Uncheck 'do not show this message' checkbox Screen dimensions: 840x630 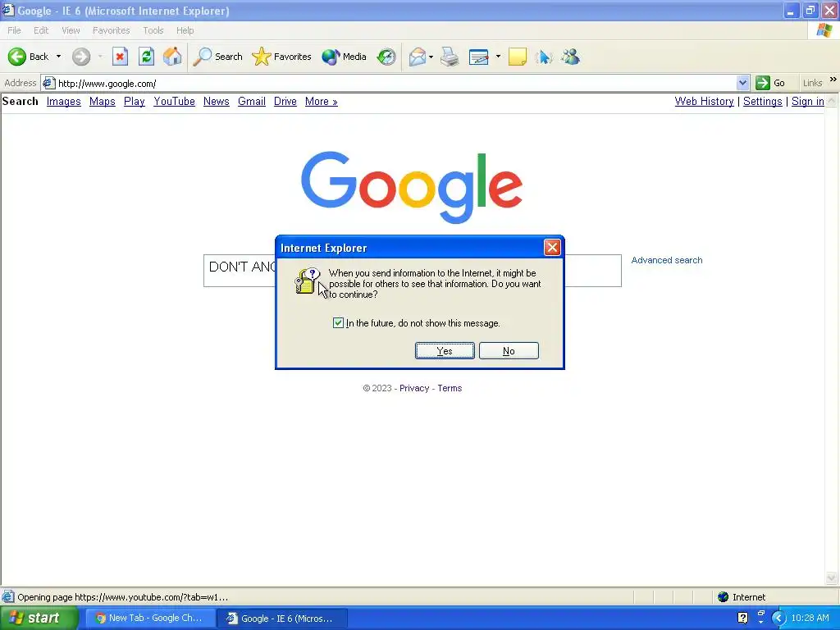[x=338, y=322]
